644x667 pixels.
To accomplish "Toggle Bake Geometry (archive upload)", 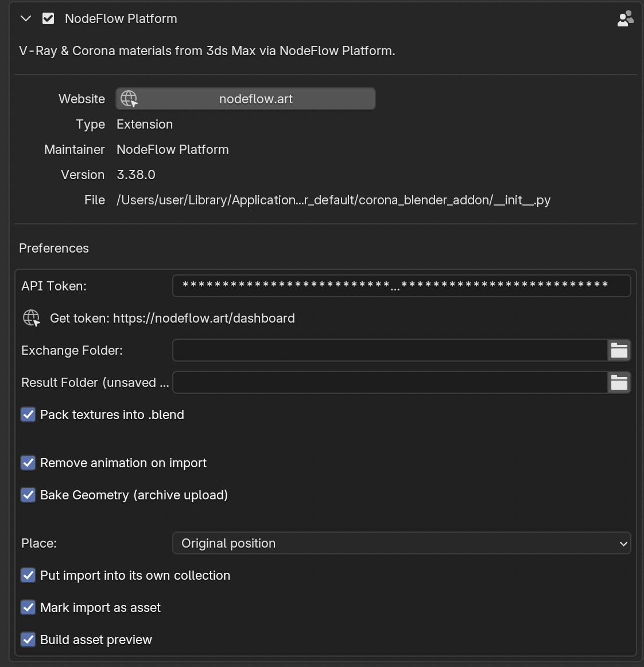I will point(29,495).
